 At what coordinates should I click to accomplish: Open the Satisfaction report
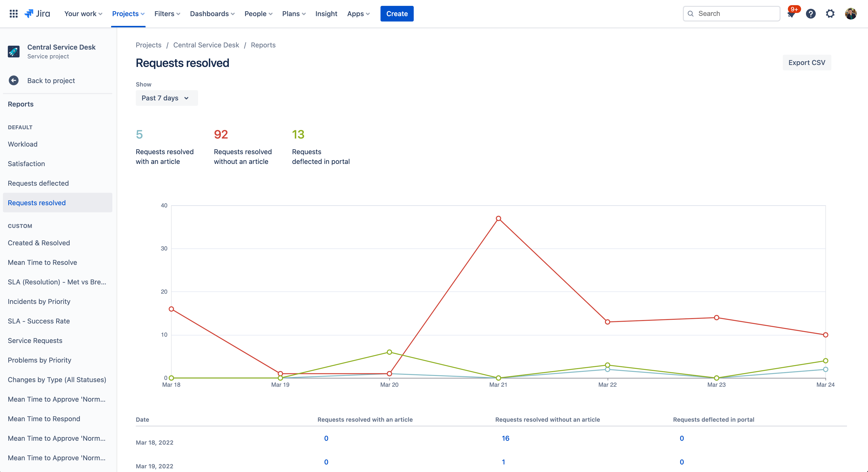coord(26,163)
